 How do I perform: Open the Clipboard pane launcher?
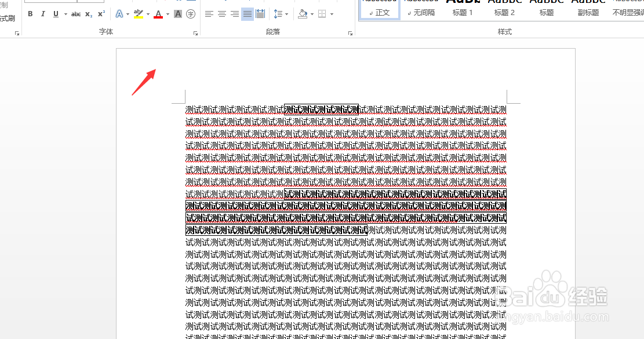[x=17, y=33]
